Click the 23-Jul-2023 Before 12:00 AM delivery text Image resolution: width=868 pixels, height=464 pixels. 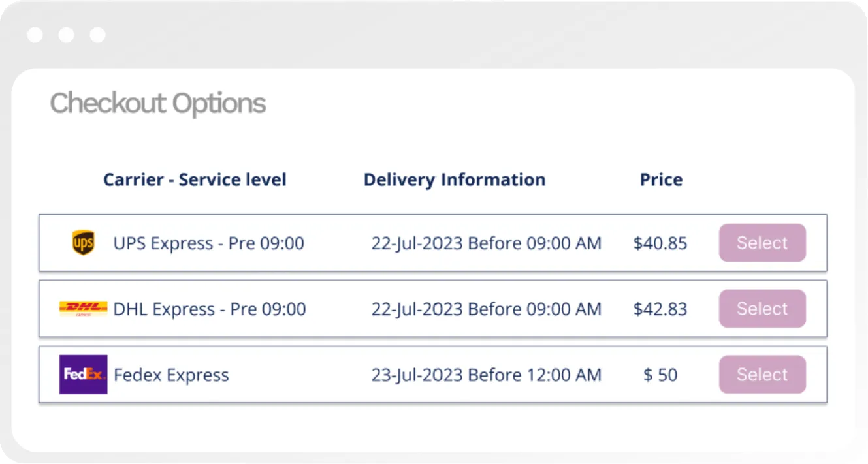[x=487, y=375]
